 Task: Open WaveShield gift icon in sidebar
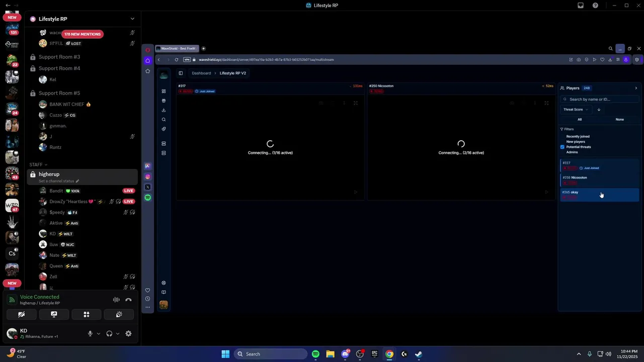coord(164,101)
